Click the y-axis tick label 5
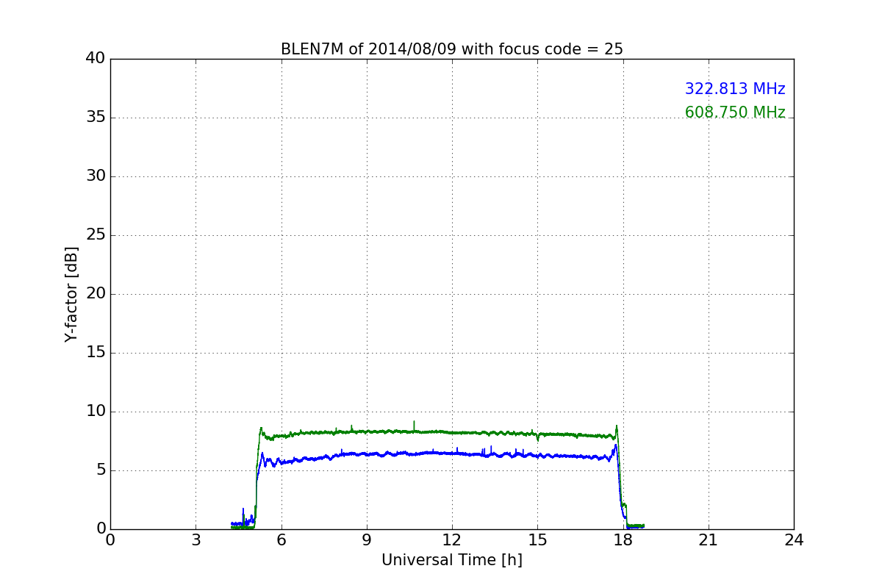The height and width of the screenshot is (588, 882). pos(101,470)
